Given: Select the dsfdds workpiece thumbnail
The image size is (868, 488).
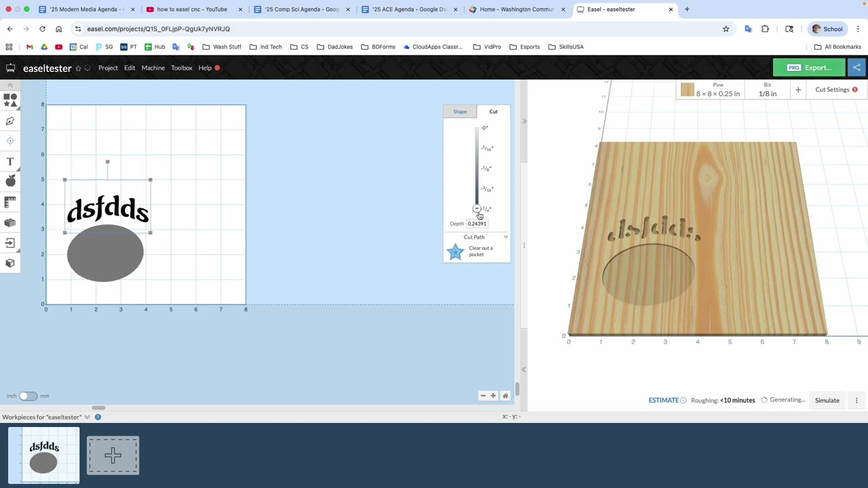Looking at the screenshot, I should tap(43, 455).
